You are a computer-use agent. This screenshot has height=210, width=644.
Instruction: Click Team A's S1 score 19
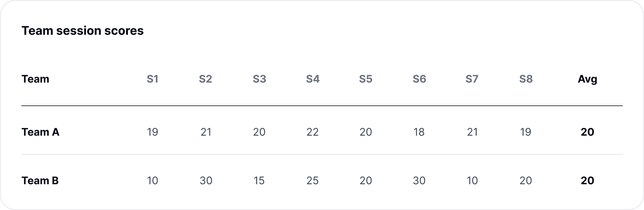click(x=153, y=132)
